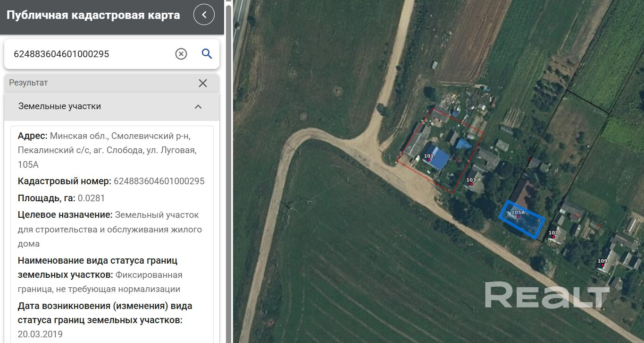This screenshot has height=343, width=644.
Task: Click the Земельные участки section title
Action: [59, 106]
